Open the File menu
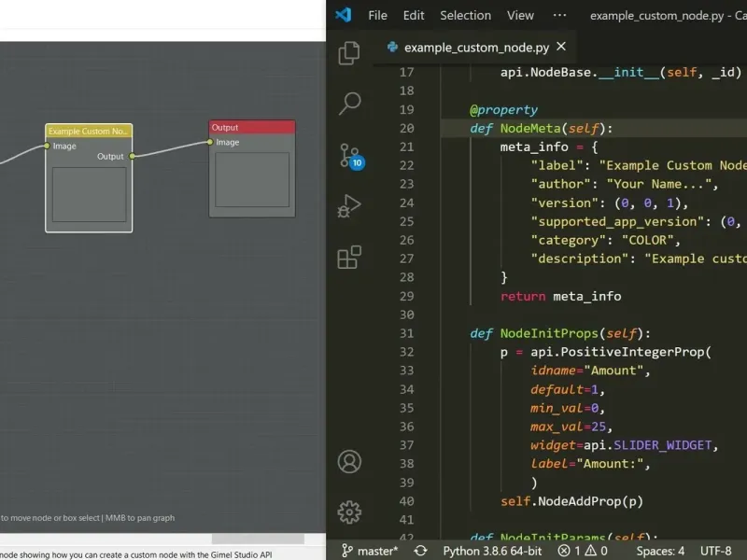Image resolution: width=747 pixels, height=560 pixels. (377, 15)
